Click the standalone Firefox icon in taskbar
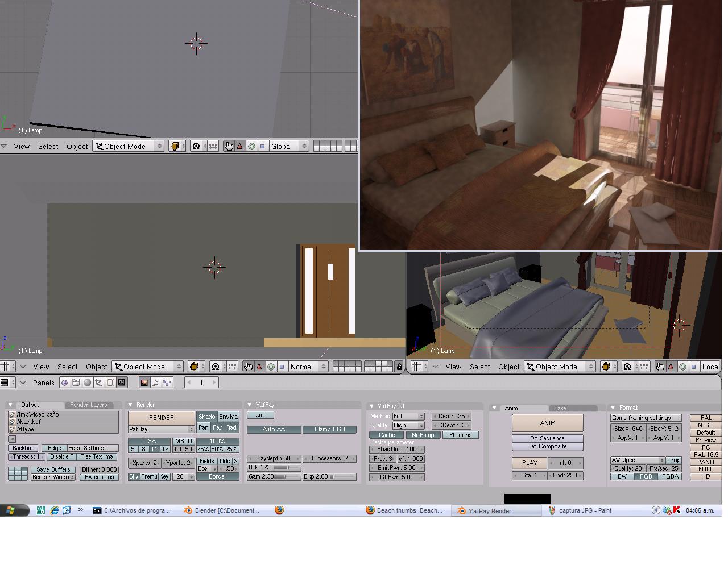The width and height of the screenshot is (728, 582). pyautogui.click(x=279, y=510)
